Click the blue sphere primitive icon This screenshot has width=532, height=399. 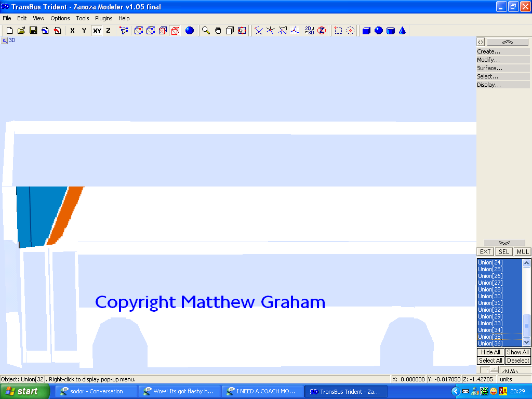379,31
